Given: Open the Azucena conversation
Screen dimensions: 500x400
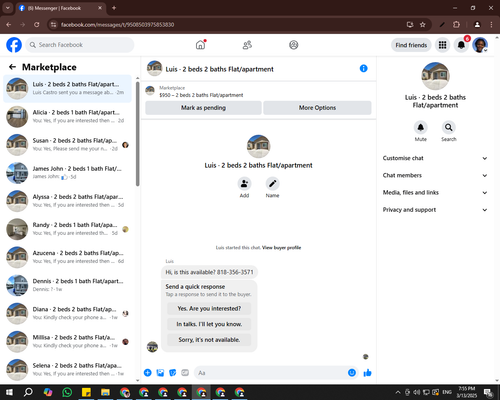Looking at the screenshot, I should click(x=67, y=257).
